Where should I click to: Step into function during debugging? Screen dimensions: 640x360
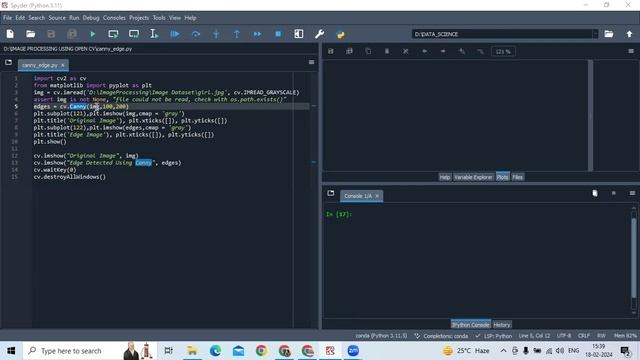(x=216, y=34)
